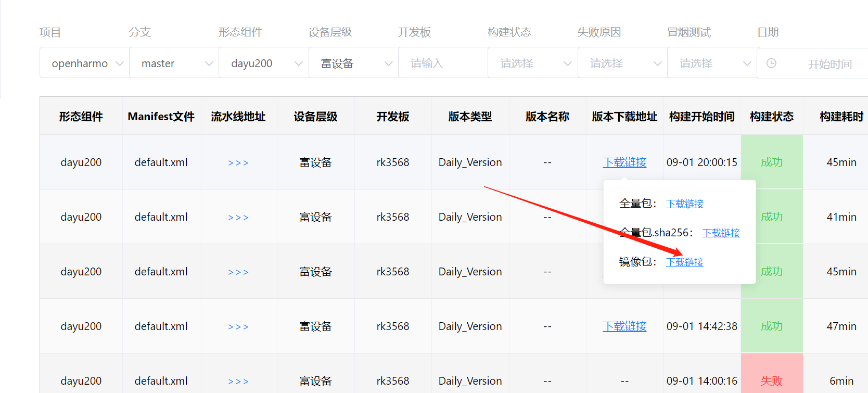The height and width of the screenshot is (393, 868).
Task: Click the 全量包.sha256 下载链接 in popup
Action: pyautogui.click(x=721, y=233)
